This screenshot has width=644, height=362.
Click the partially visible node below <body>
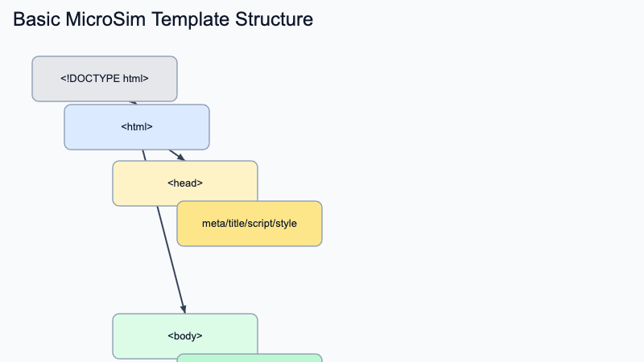point(250,358)
